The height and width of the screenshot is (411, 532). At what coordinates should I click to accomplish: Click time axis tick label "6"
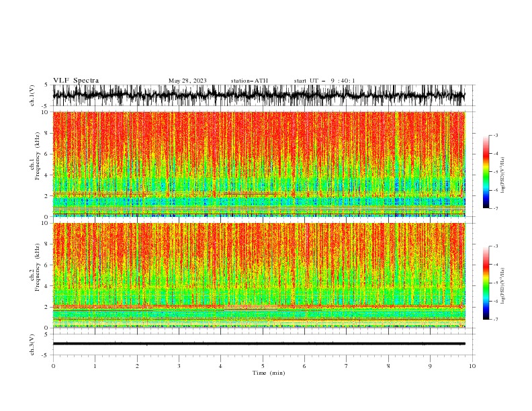point(305,366)
